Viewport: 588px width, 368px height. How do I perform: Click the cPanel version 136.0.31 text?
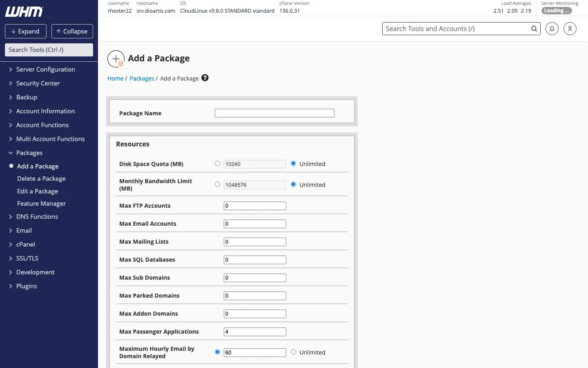(x=290, y=11)
